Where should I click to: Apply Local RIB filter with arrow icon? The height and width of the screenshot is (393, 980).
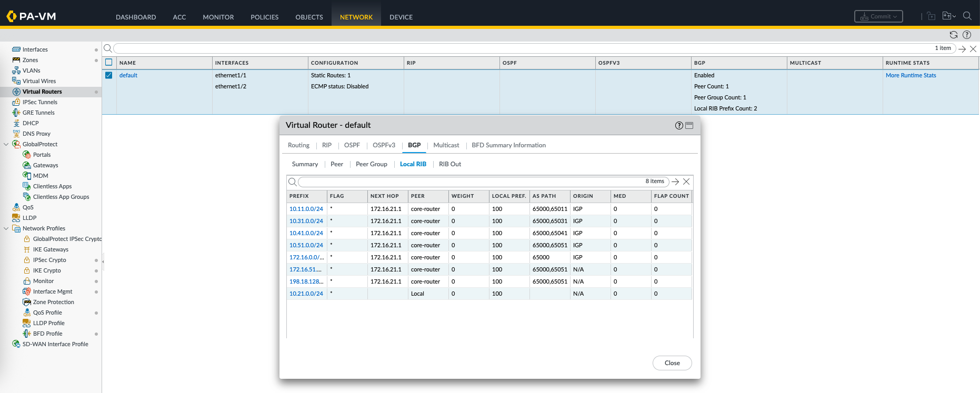675,182
